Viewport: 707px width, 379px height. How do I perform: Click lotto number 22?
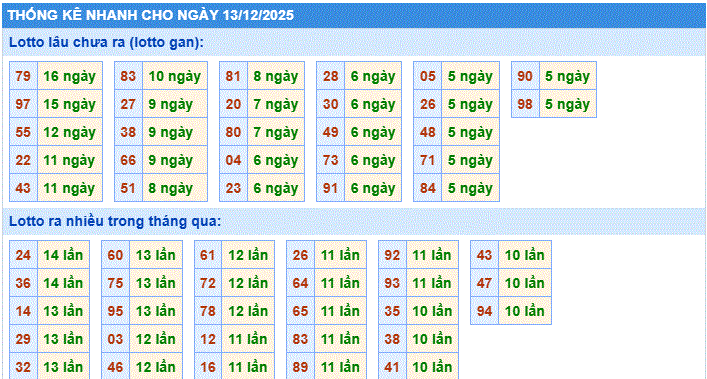point(23,160)
